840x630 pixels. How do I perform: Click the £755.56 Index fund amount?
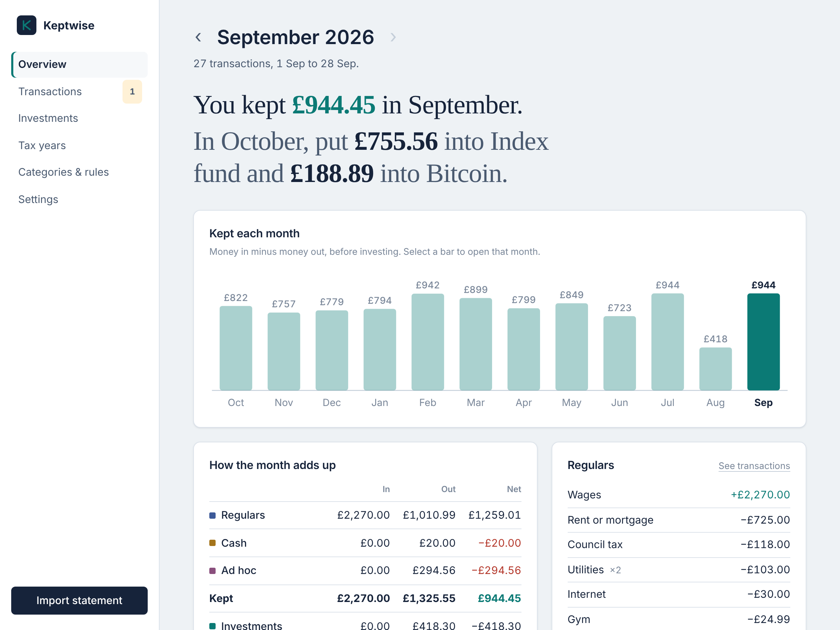point(396,142)
